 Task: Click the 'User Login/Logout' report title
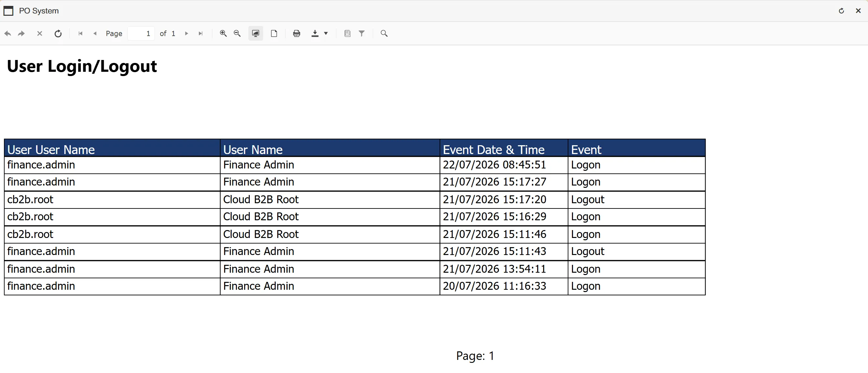[x=82, y=66]
